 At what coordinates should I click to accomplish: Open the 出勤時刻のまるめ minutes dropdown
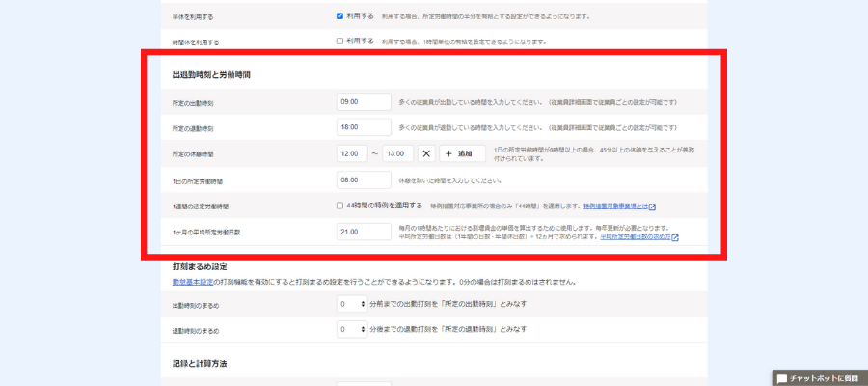(351, 303)
